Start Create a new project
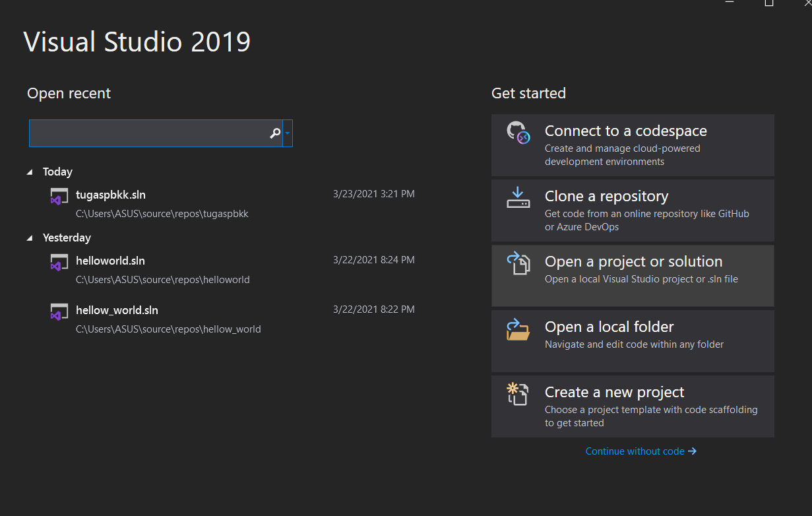This screenshot has width=812, height=516. click(633, 406)
